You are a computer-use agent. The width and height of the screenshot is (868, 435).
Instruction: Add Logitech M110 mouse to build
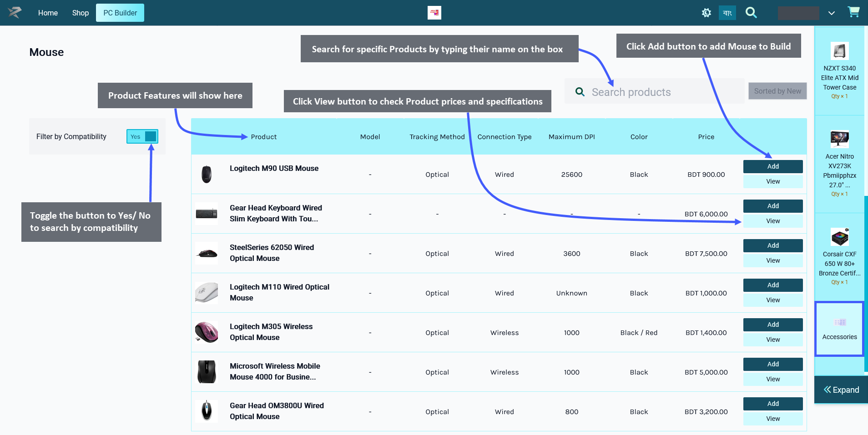click(x=773, y=285)
